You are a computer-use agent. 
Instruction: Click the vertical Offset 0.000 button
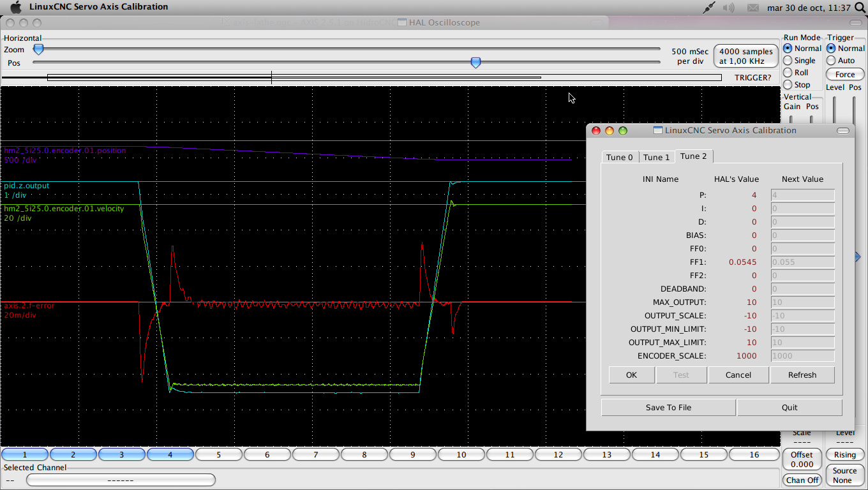[x=802, y=459]
